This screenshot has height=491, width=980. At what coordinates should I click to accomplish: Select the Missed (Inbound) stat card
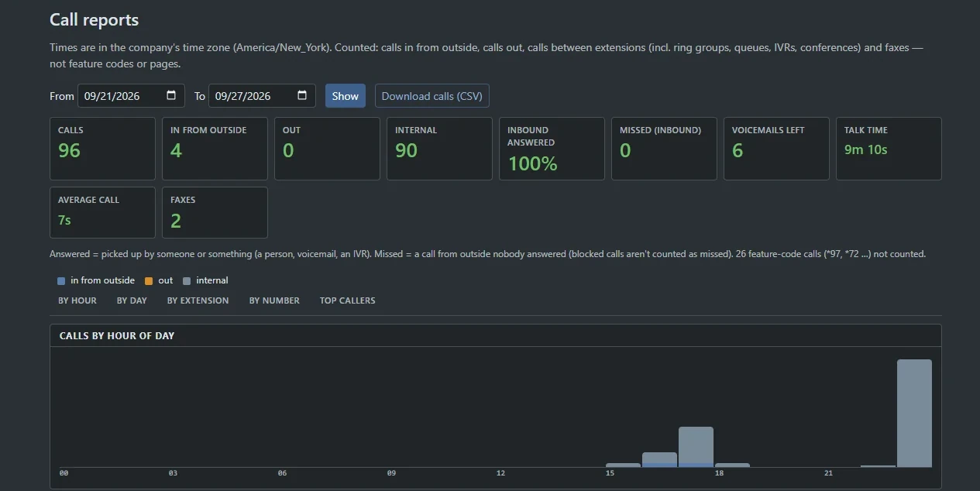664,149
